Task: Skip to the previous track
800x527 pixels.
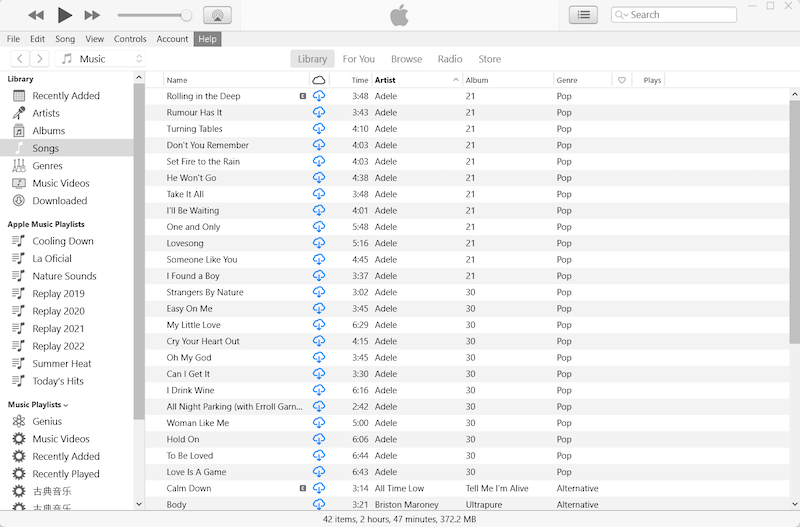Action: (36, 15)
